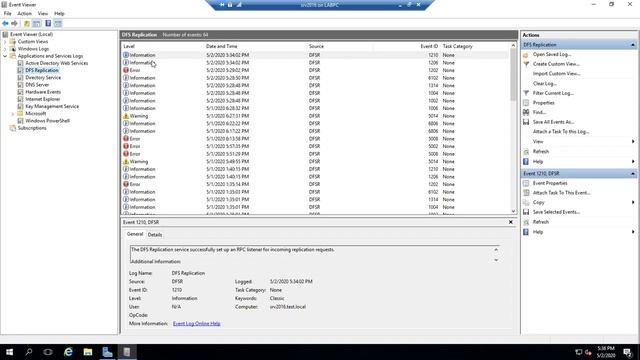Open the View menu in the menu bar
Screen dimensions: 640x360
coord(43,13)
